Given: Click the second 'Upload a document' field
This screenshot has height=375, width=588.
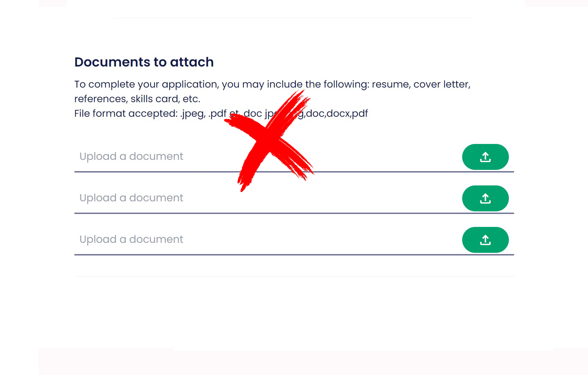Looking at the screenshot, I should point(131,198).
